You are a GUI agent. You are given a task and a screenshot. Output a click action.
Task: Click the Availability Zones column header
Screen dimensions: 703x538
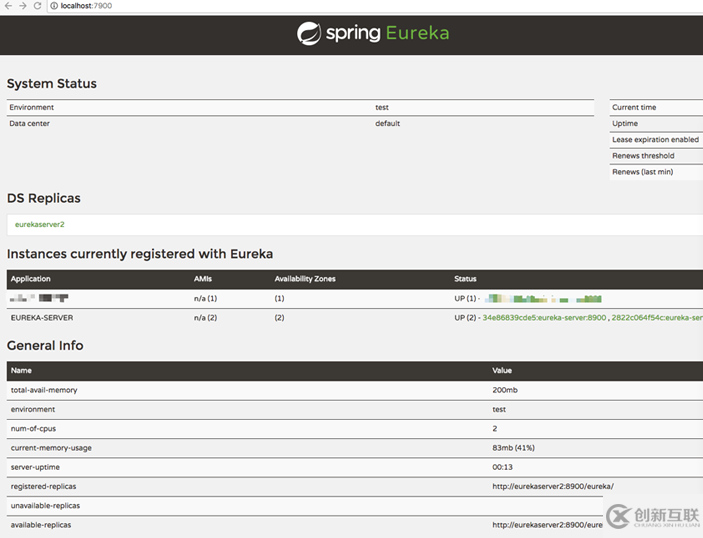306,279
